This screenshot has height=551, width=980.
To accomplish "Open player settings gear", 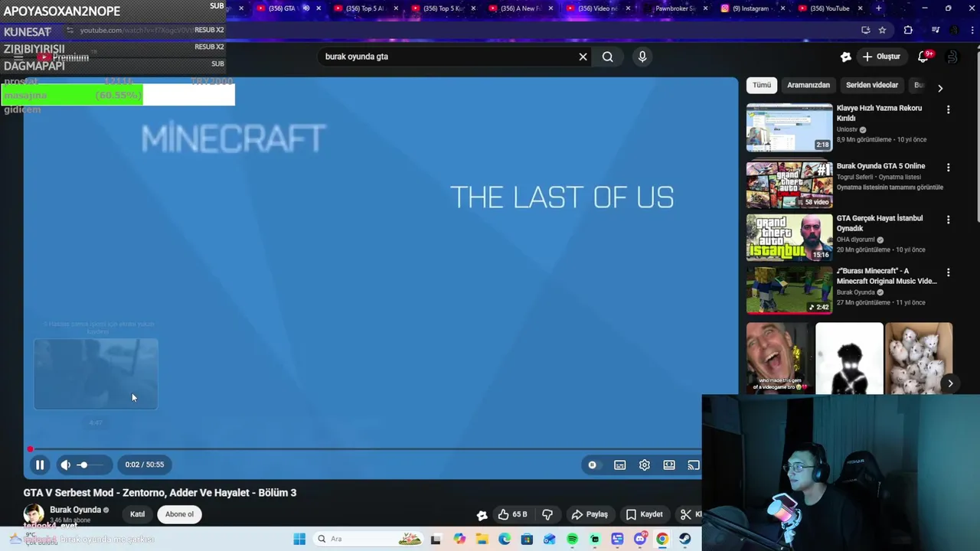I will [x=645, y=465].
